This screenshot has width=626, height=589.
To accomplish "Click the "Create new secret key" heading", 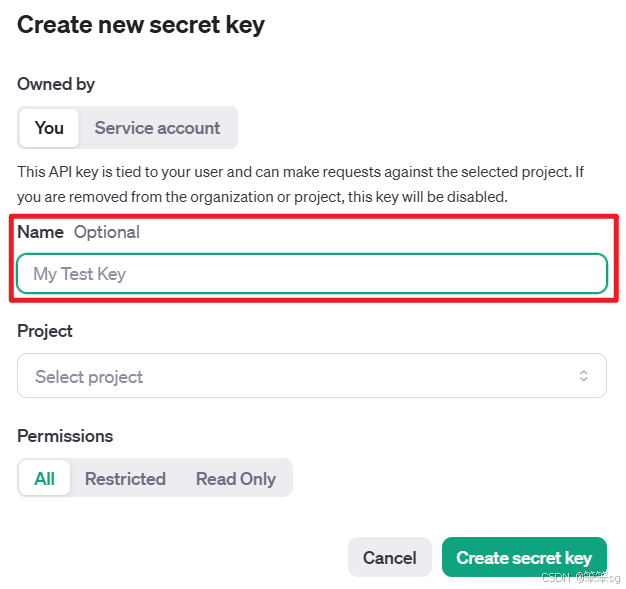I will pos(141,25).
